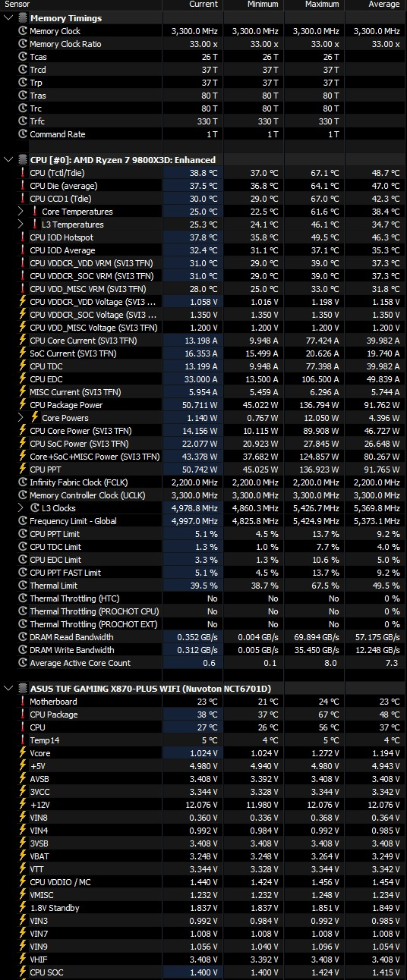Select Core+SoC+MISC Power (SVI3 TFN) row
The height and width of the screenshot is (980, 407).
click(x=204, y=457)
